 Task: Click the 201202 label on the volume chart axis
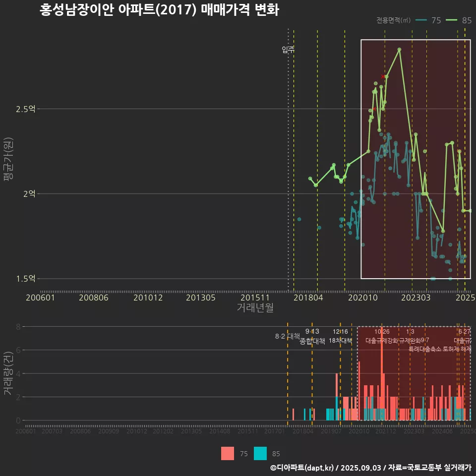coord(163,431)
